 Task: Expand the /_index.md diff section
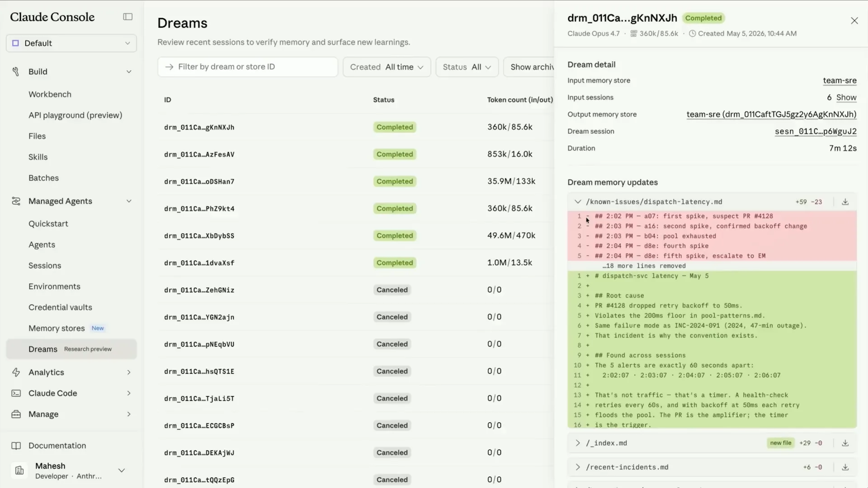(578, 443)
